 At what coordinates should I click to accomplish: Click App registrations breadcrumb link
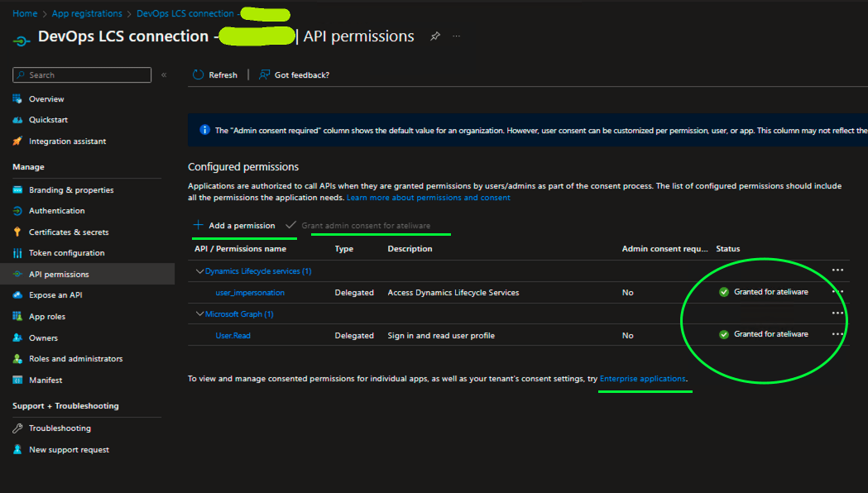87,13
